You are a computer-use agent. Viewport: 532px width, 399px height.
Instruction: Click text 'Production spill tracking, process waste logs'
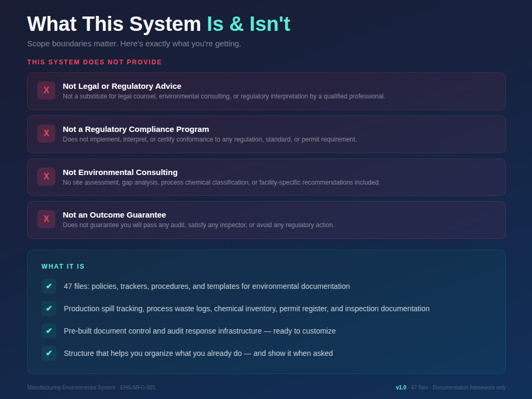pos(247,309)
